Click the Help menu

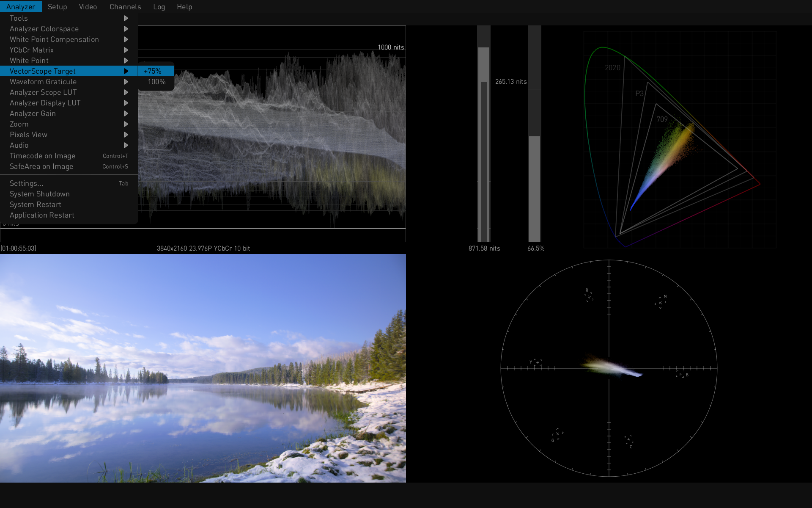point(184,7)
